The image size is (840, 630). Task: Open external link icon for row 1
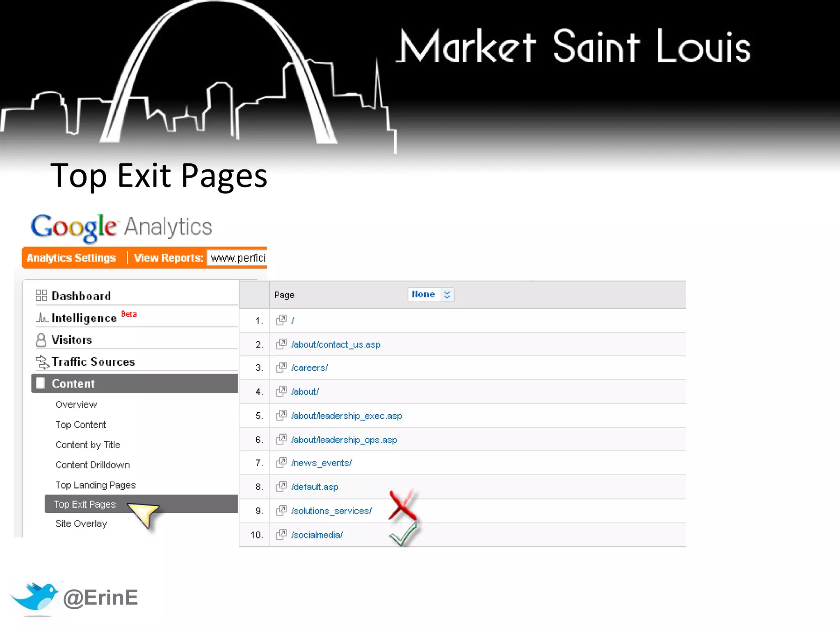pyautogui.click(x=281, y=320)
